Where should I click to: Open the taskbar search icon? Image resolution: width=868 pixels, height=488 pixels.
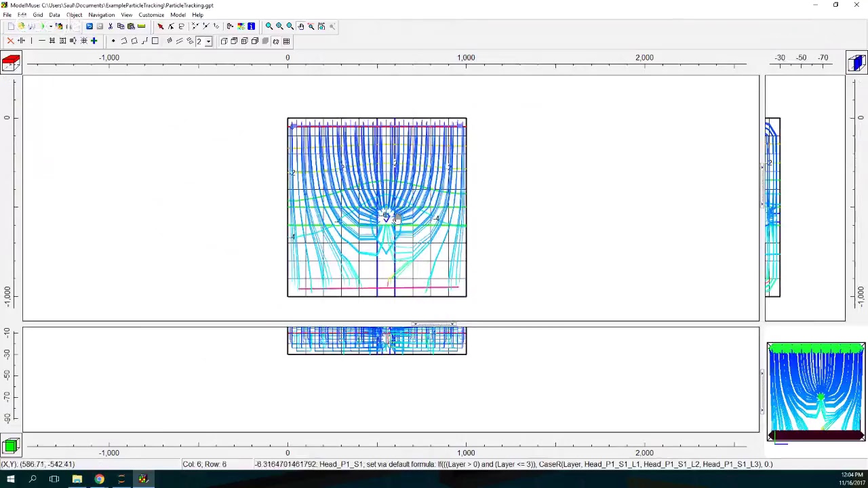(x=32, y=479)
